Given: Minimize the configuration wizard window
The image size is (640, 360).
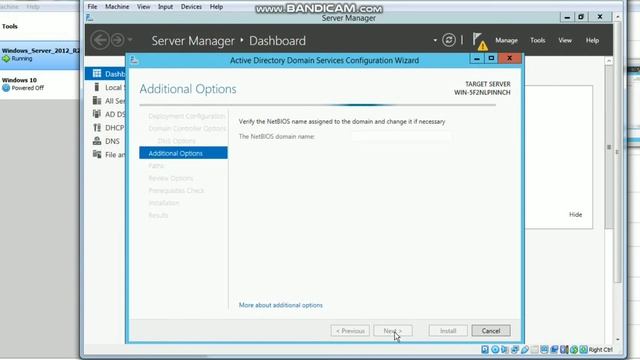Looking at the screenshot, I should tap(476, 59).
